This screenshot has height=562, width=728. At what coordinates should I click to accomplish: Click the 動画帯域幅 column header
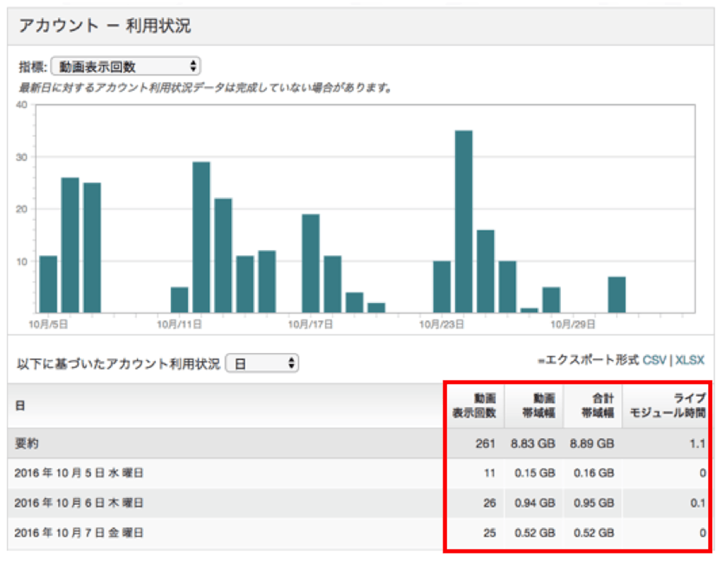pos(538,405)
